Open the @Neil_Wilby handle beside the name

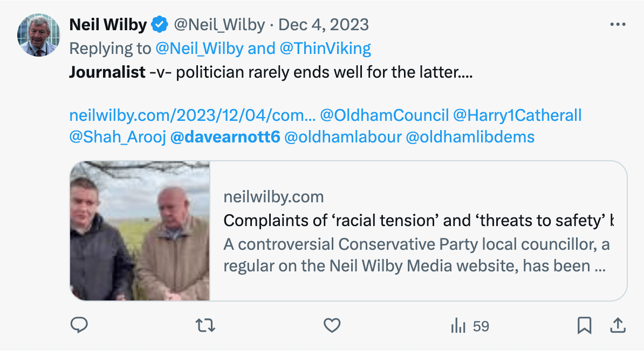[219, 25]
